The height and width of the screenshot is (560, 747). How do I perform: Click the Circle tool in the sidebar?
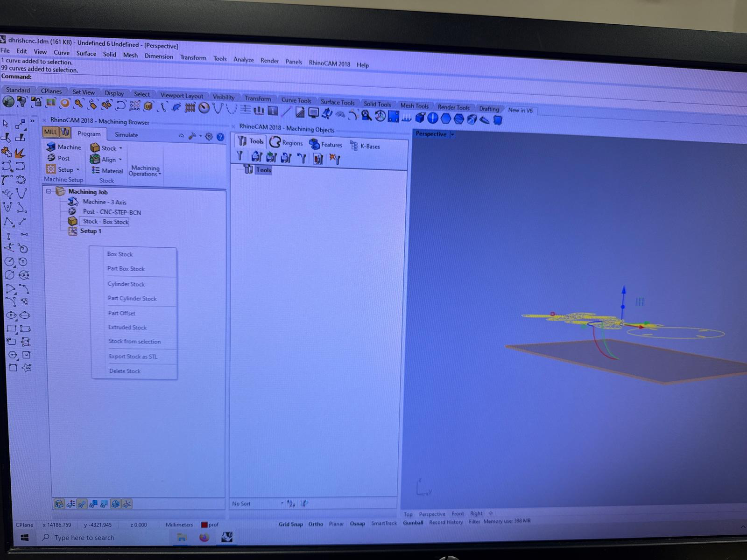coord(9,262)
